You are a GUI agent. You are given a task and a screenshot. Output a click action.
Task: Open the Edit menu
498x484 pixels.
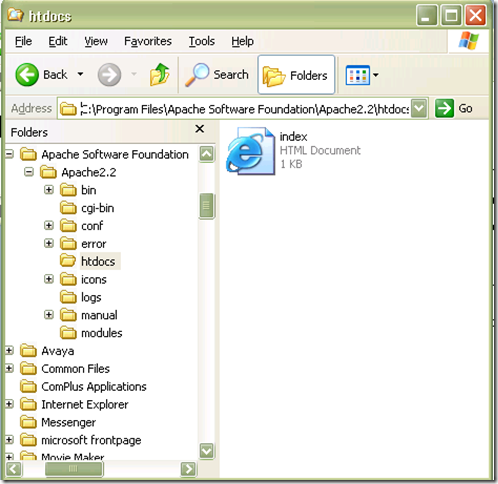58,41
